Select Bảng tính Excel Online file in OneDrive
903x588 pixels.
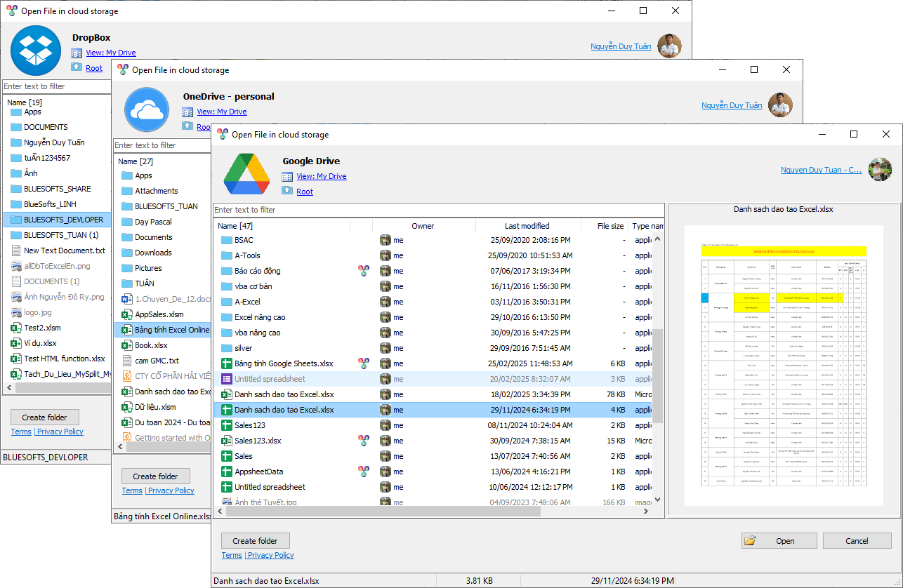coord(162,330)
